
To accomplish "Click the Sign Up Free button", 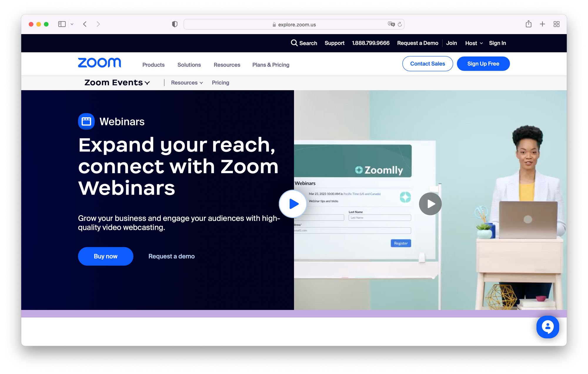I will pyautogui.click(x=483, y=64).
